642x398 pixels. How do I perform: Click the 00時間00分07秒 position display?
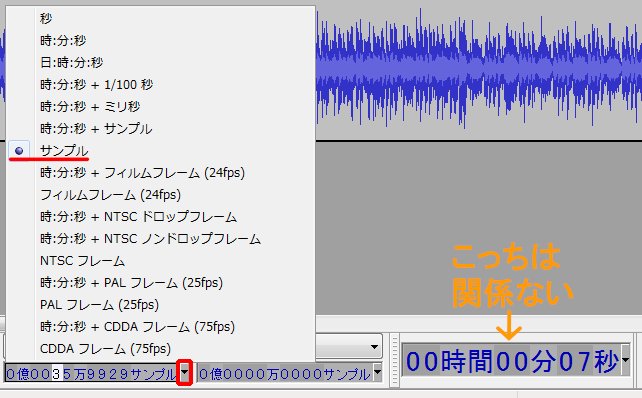point(512,361)
